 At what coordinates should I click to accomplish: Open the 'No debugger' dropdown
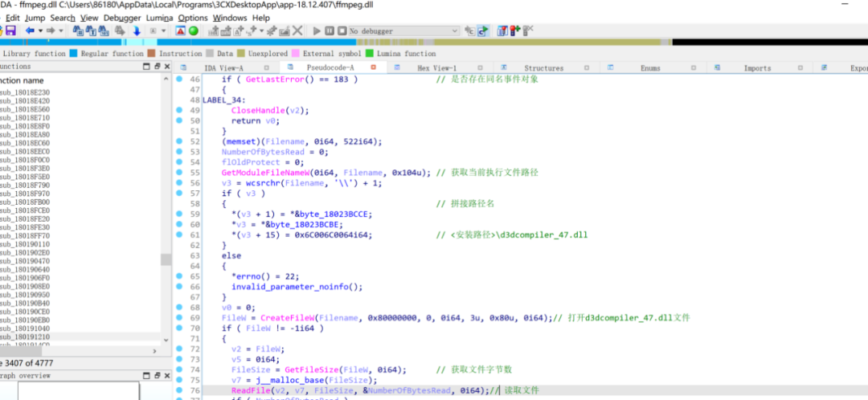click(456, 31)
